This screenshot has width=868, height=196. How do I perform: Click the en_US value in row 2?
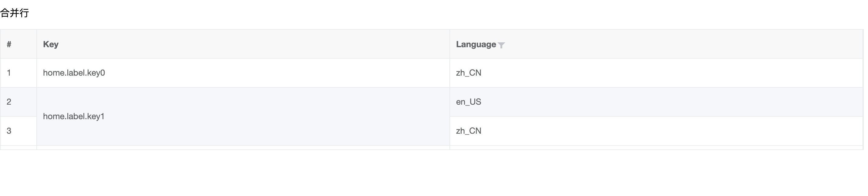pyautogui.click(x=468, y=102)
